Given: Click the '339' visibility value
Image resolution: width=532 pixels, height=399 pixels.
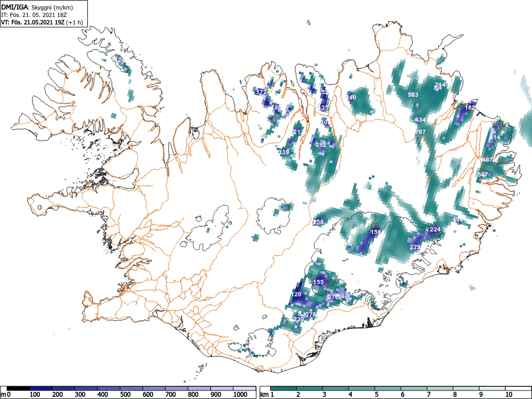Looking at the screenshot, I should click(284, 152).
